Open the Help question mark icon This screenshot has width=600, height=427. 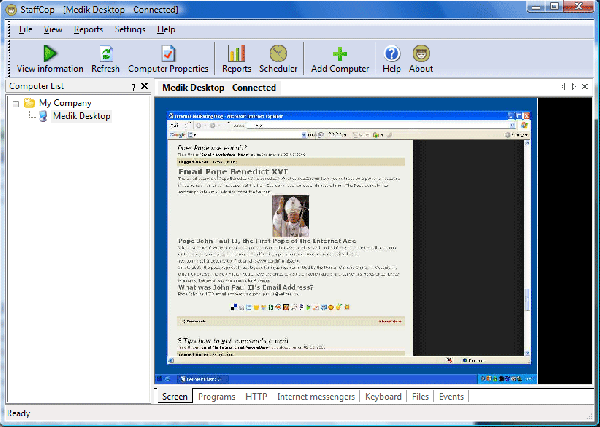(391, 53)
